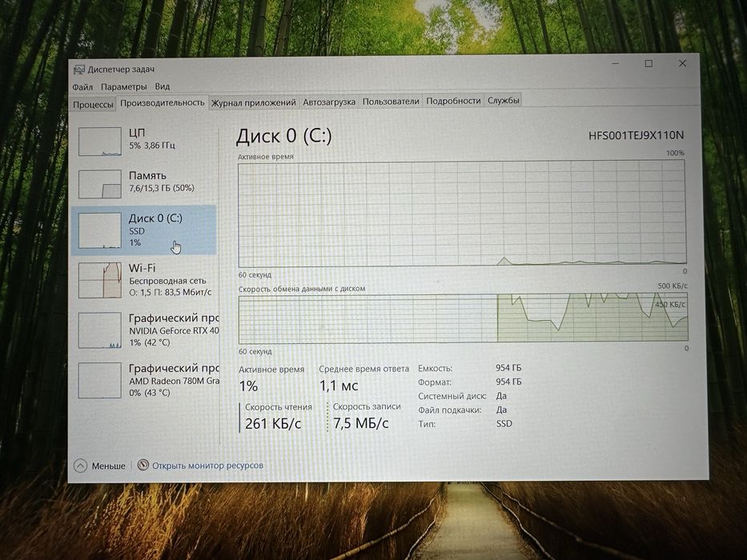Click the Системный диск Да value
Viewport: 747px width, 560px height.
(501, 396)
